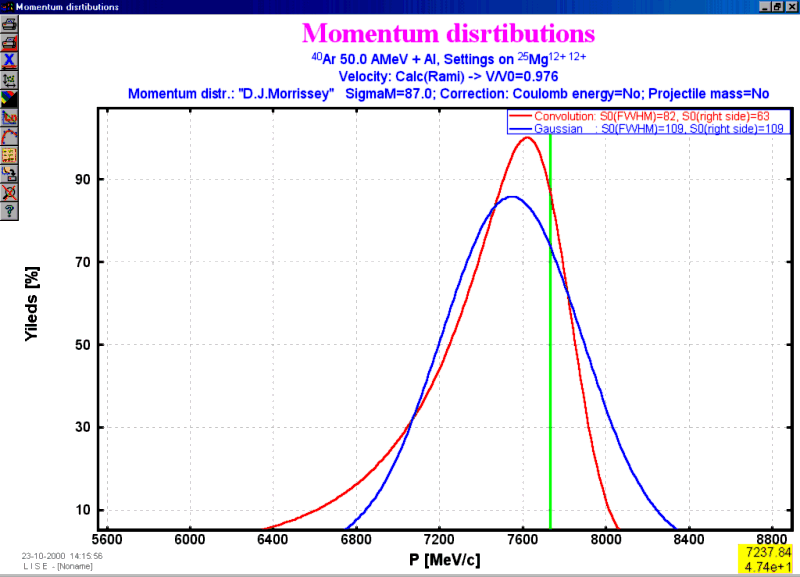Select the curve fit arc icon
Viewport: 800px width, 577px height.
[9, 136]
